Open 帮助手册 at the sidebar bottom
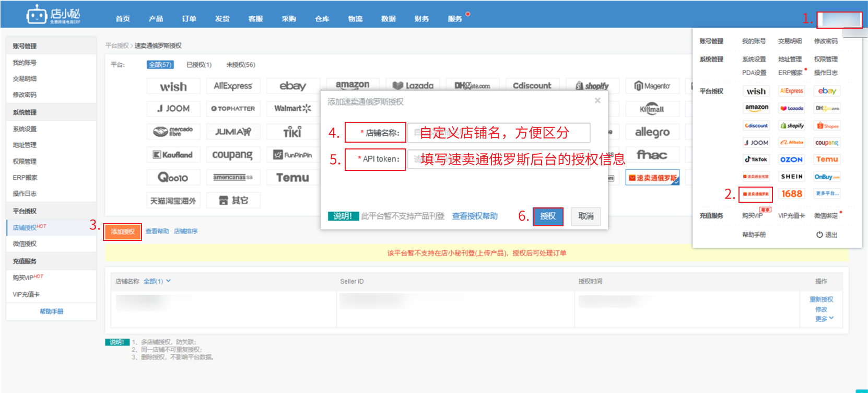 (51, 311)
